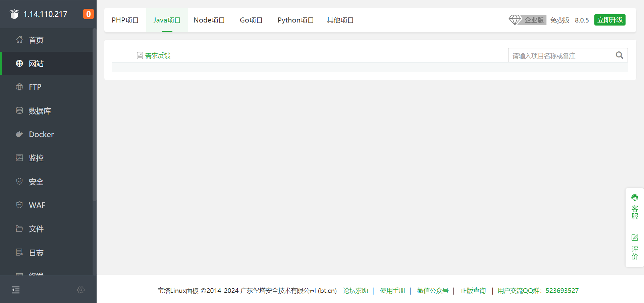Click the BT panel shield logo icon
Screen dimensions: 644x303
pos(14,14)
